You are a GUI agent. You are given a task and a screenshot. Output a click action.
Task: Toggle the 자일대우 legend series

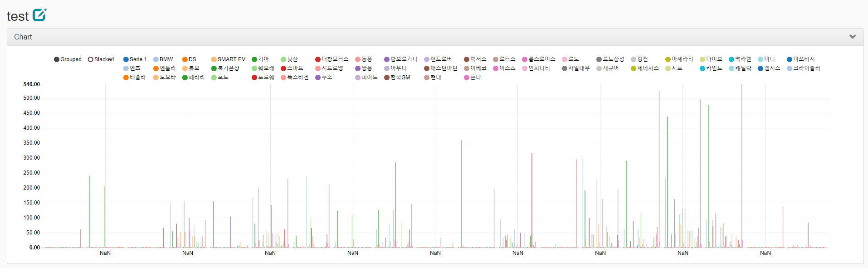tap(576, 68)
